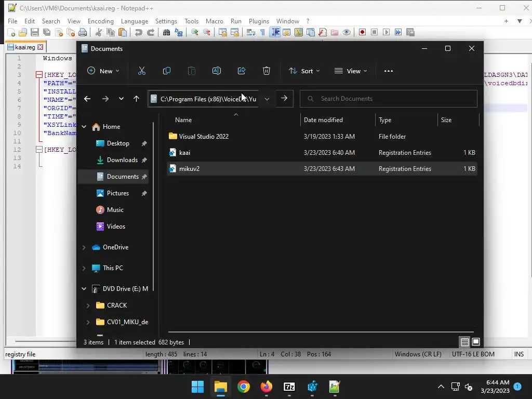The width and height of the screenshot is (532, 399).
Task: Open Notepad++ Language menu
Action: [135, 21]
